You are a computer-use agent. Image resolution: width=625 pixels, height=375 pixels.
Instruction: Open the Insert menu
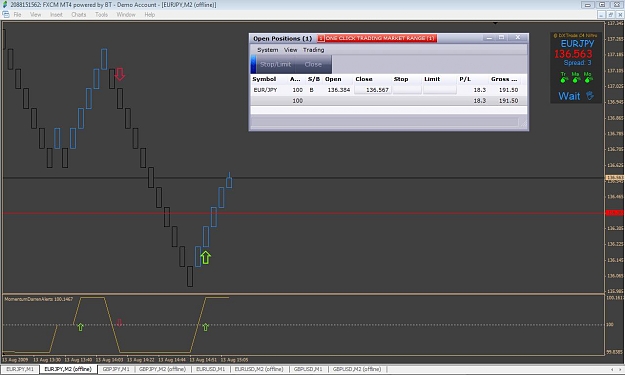56,15
